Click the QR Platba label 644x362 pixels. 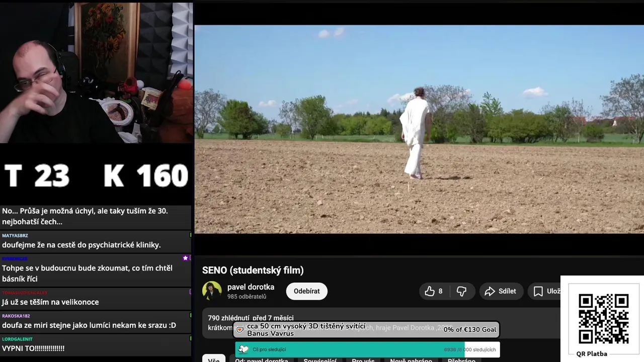[592, 353]
